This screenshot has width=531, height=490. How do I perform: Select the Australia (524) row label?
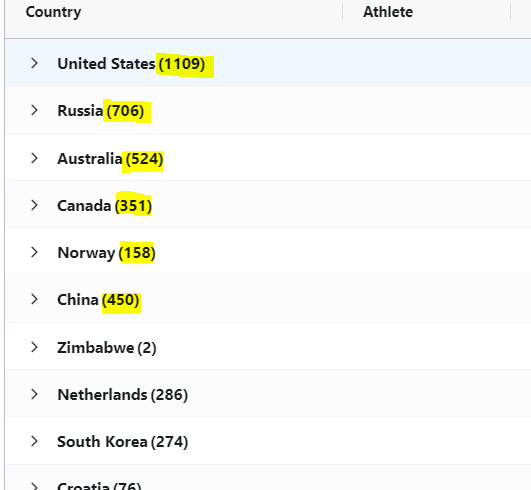[x=110, y=159]
